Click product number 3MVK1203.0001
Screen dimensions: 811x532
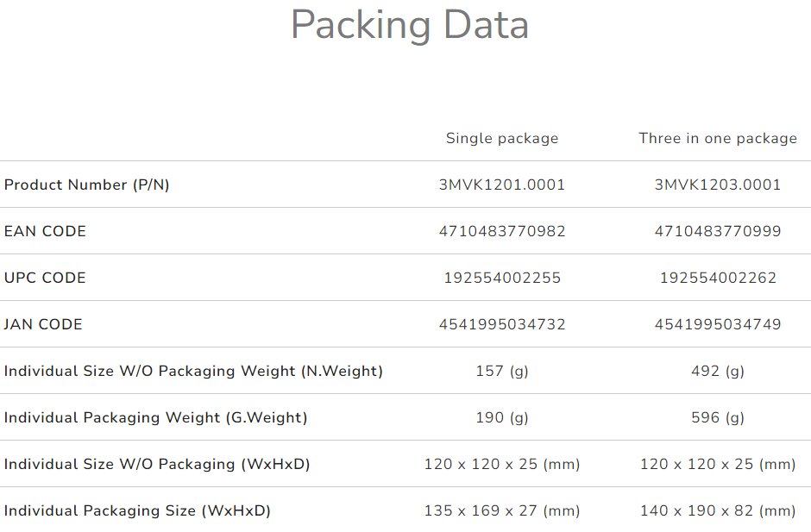(x=718, y=185)
